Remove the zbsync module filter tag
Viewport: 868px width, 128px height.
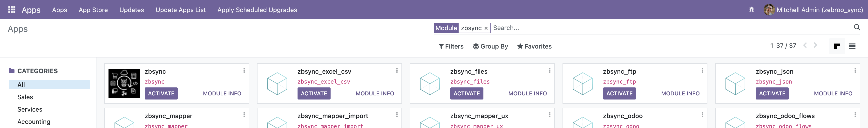[x=486, y=28]
